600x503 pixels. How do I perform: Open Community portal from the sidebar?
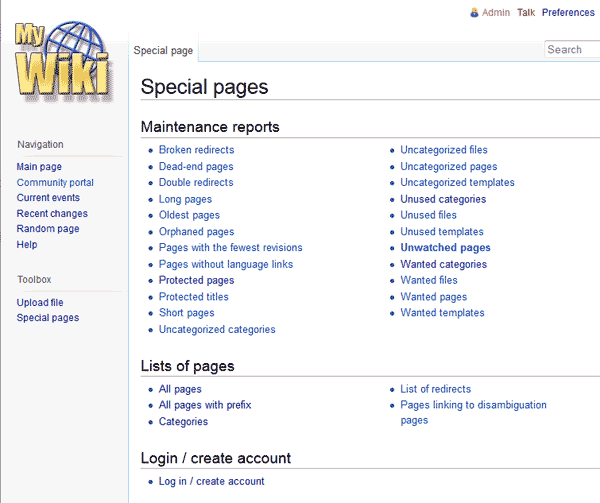[55, 183]
